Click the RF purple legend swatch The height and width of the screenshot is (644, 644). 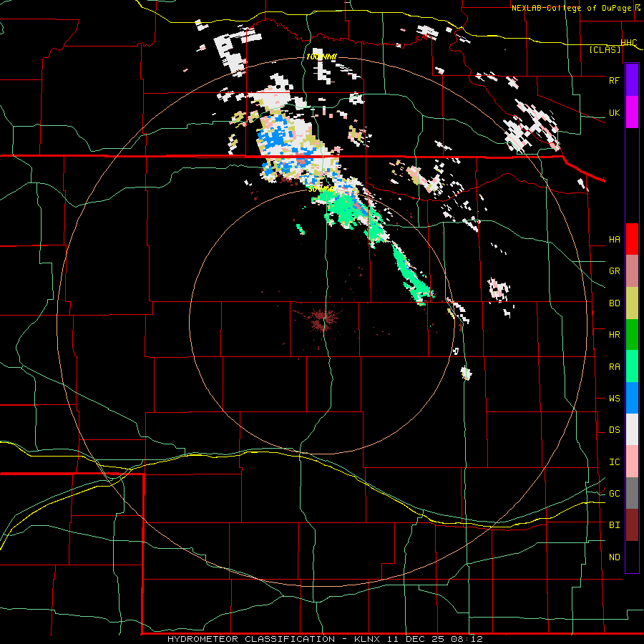(x=632, y=80)
